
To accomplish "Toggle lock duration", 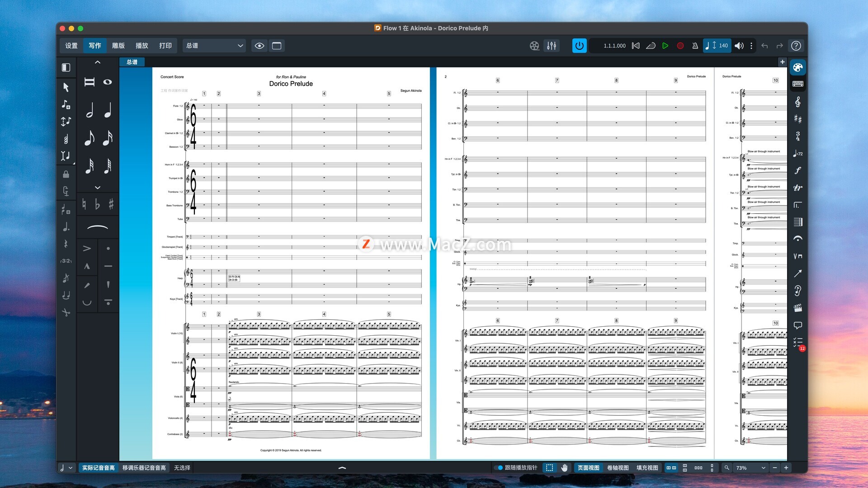I will click(66, 174).
